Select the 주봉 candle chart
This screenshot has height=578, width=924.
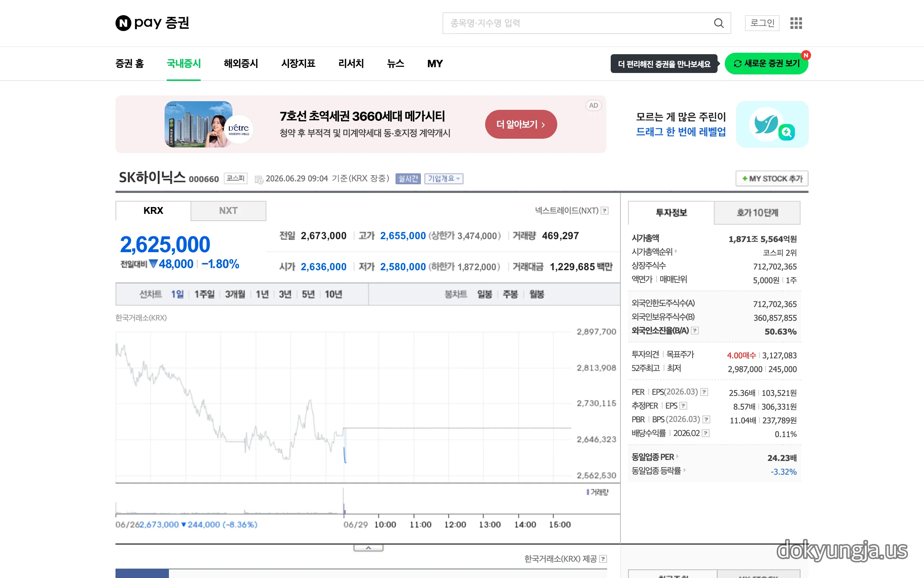[510, 294]
